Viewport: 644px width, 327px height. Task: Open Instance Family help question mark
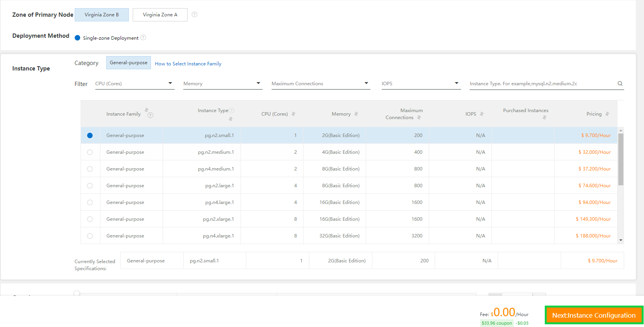(151, 115)
